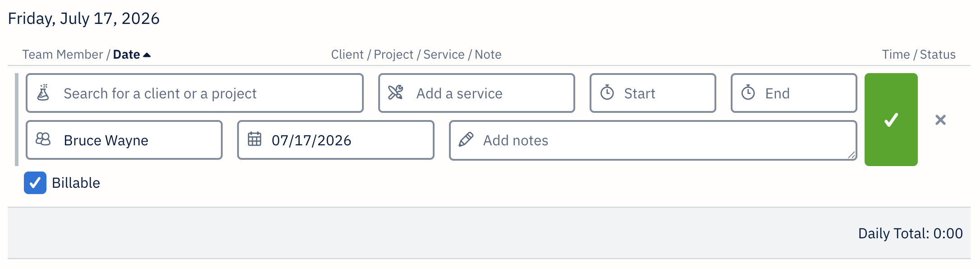Click the End stopwatch icon
The width and height of the screenshot is (980, 269).
tap(748, 93)
